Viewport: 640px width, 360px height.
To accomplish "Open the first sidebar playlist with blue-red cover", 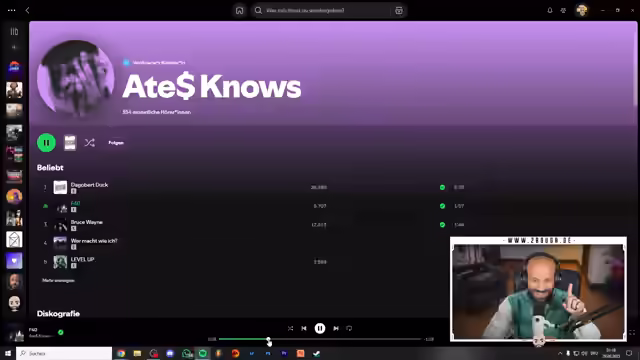I will (14, 67).
